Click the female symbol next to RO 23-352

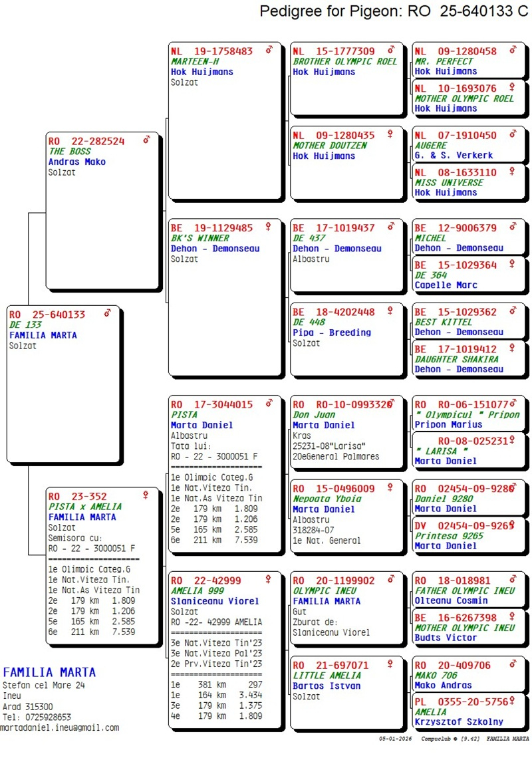coord(146,495)
